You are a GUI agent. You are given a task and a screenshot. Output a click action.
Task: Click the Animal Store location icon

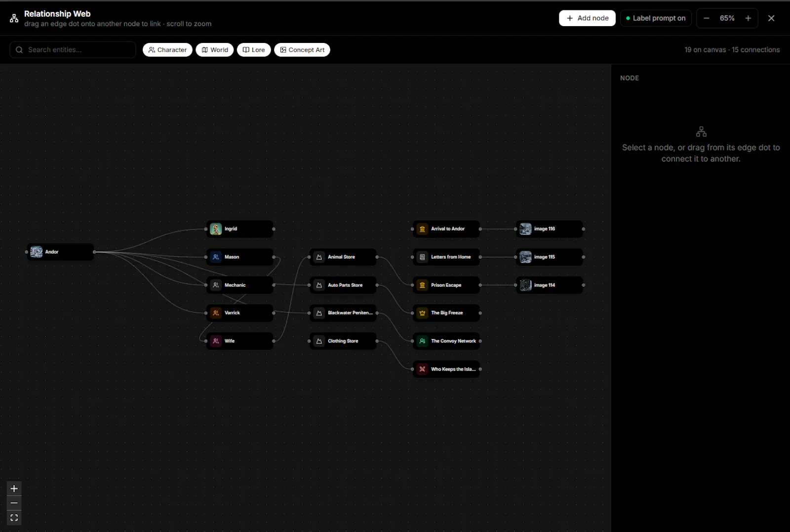click(319, 257)
